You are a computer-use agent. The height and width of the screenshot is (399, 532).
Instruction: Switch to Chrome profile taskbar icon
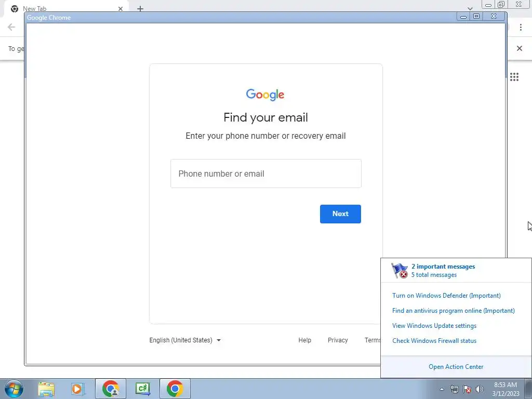tap(111, 389)
